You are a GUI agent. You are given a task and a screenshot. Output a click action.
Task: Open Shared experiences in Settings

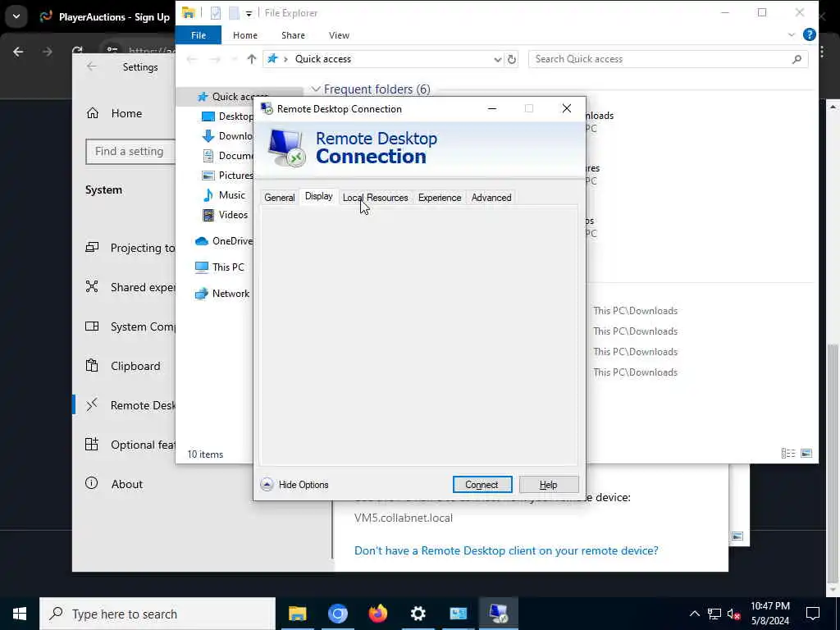130,287
